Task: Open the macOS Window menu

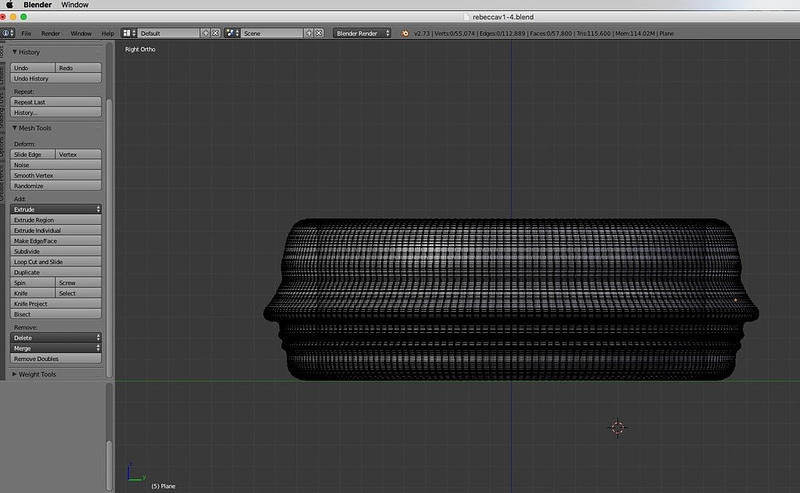Action: tap(74, 5)
